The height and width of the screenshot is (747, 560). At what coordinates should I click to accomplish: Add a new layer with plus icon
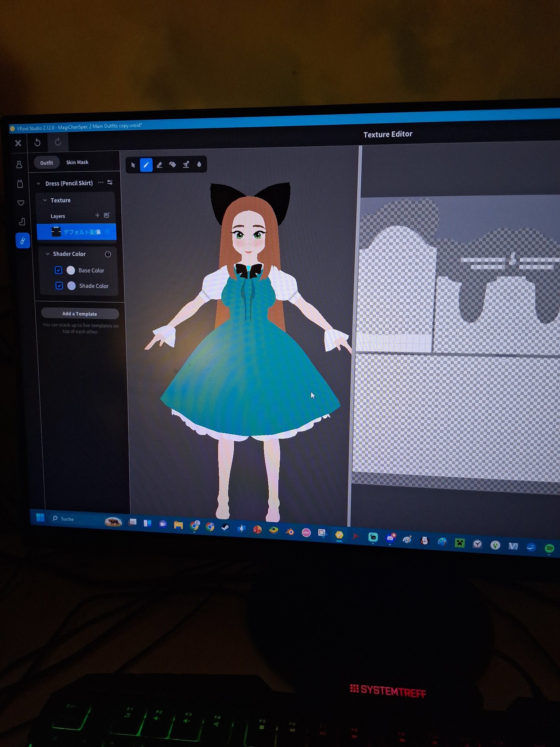pyautogui.click(x=97, y=216)
